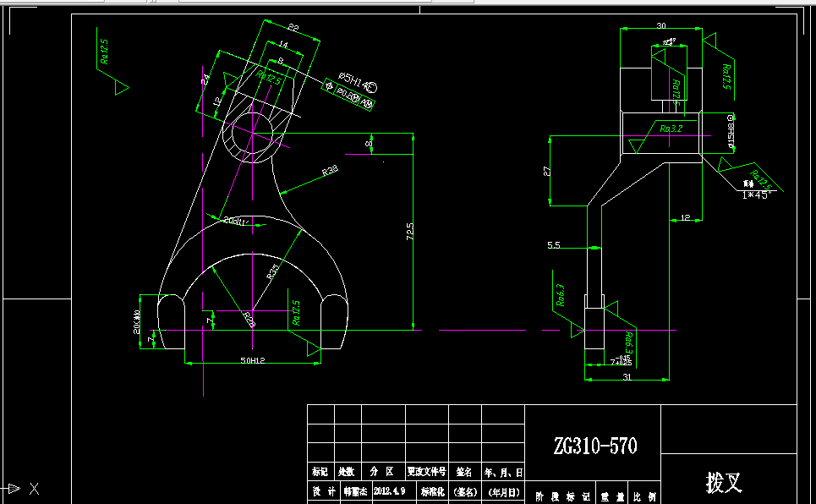Select the dimension 12 in side view
The height and width of the screenshot is (504, 816).
[686, 217]
